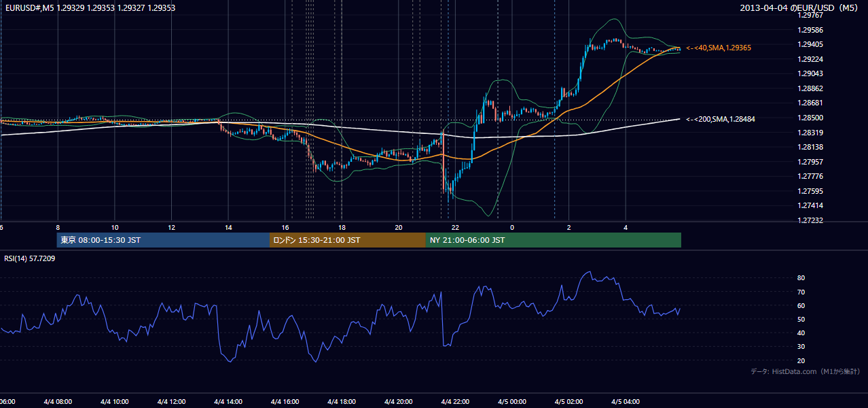Click price axis label 1.28319

[x=810, y=133]
